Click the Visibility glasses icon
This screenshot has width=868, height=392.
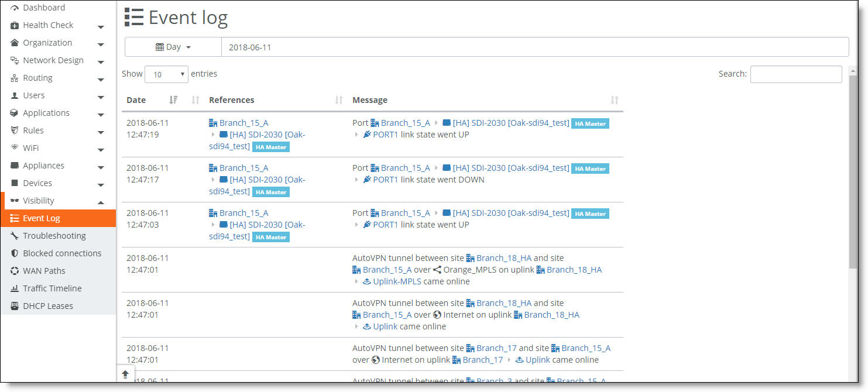[x=15, y=201]
